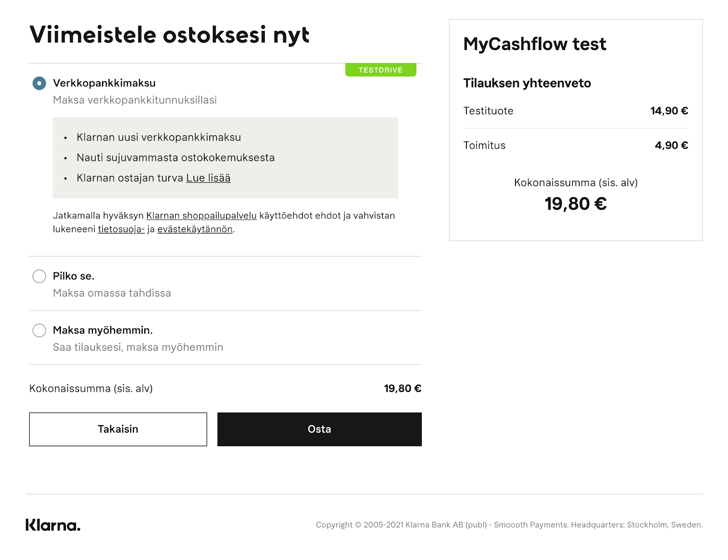Click the MyCashflow test store heading
Viewport: 728px width, 560px height.
[x=535, y=44]
